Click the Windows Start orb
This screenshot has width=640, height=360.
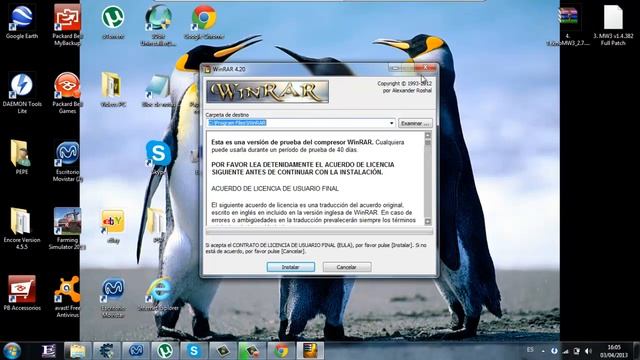click(x=11, y=351)
